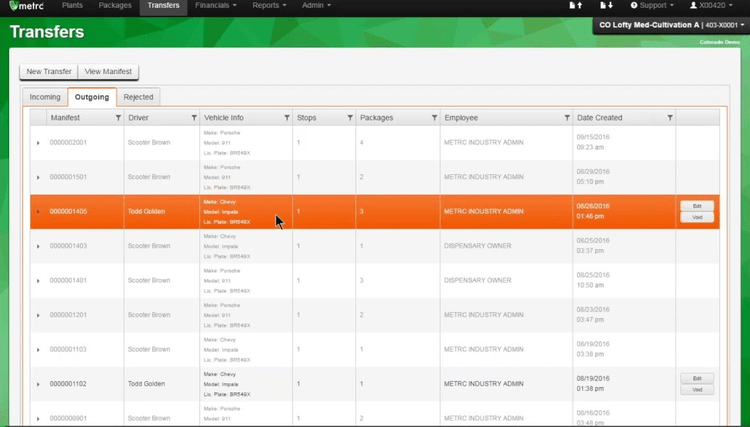Screen dimensions: 750x427
Task: Sort by the Driver column header
Action: click(138, 118)
